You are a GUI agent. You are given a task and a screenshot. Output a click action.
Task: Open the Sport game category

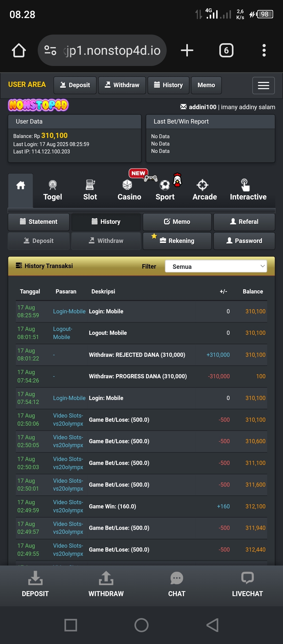165,190
